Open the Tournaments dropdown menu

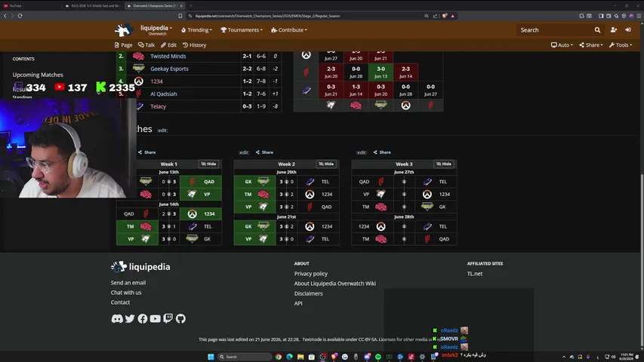242,30
